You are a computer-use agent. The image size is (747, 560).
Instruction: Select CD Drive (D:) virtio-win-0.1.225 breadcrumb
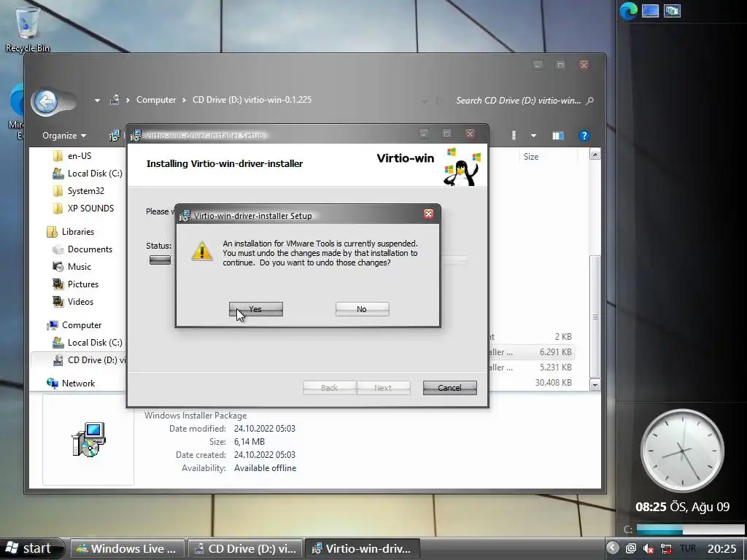point(252,100)
